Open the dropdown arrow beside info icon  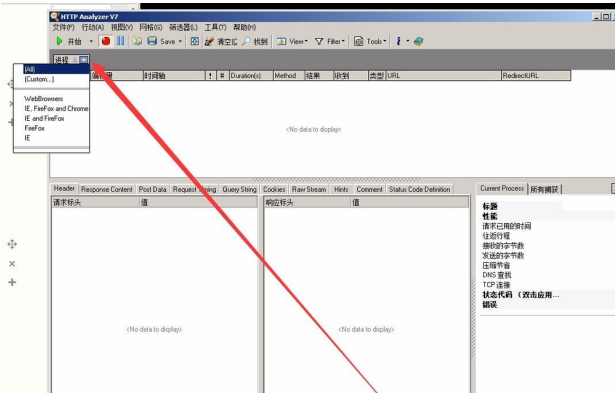(x=408, y=41)
